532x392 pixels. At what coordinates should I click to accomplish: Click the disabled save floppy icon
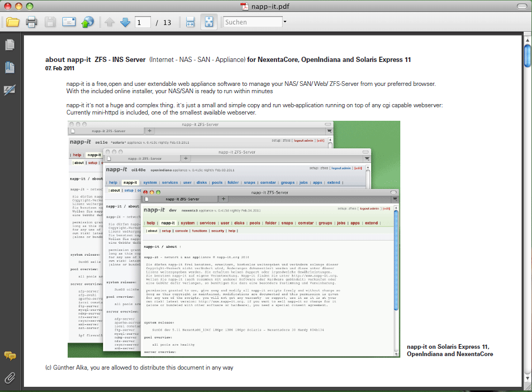(50, 22)
